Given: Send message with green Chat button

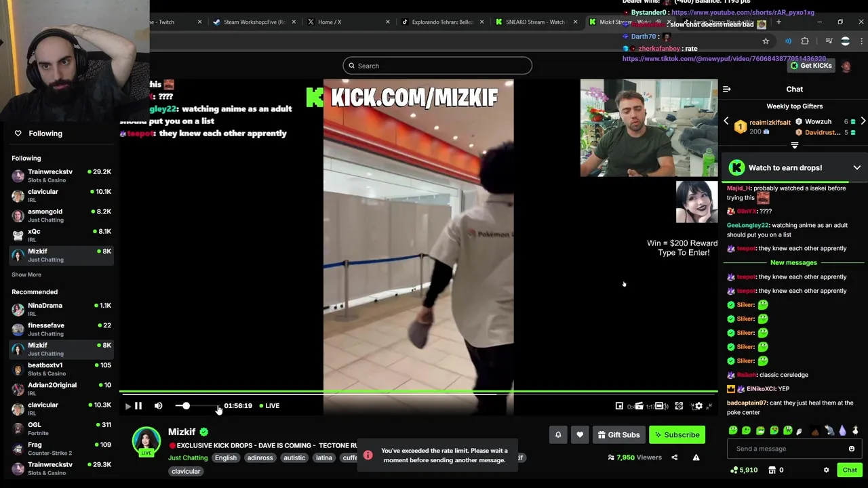Looking at the screenshot, I should coord(850,470).
